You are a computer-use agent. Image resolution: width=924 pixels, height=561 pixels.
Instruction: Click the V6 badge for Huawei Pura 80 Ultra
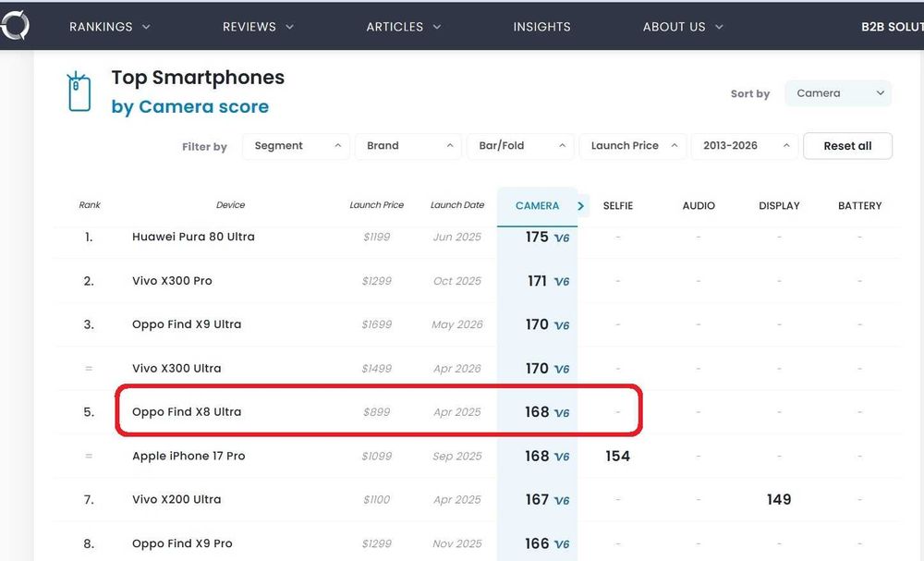(x=562, y=238)
